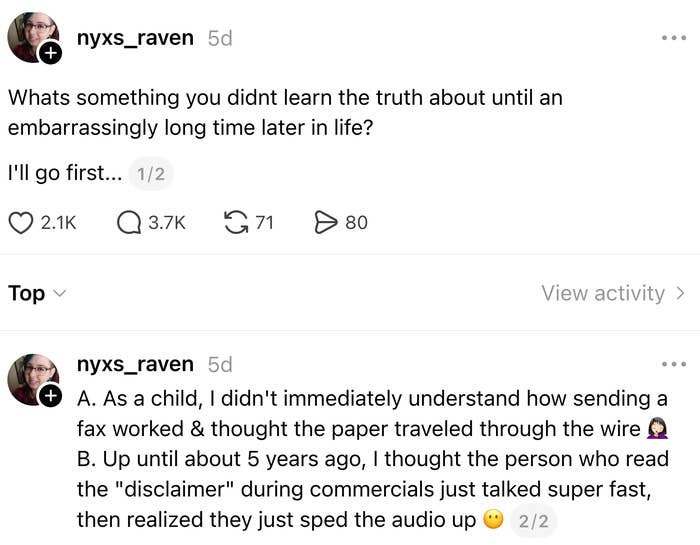Click the 5d timestamp on the first post
Viewport: 700px width, 545px height.
point(220,38)
